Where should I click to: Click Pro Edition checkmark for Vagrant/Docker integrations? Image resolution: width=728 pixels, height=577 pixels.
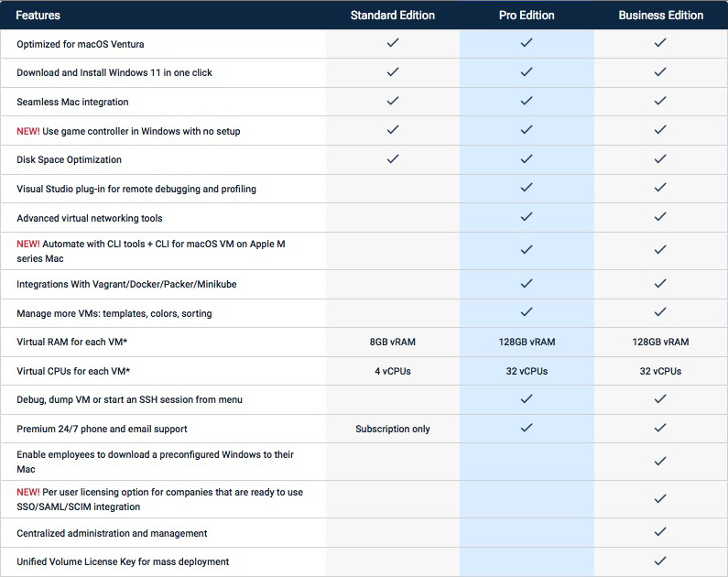[x=527, y=284]
